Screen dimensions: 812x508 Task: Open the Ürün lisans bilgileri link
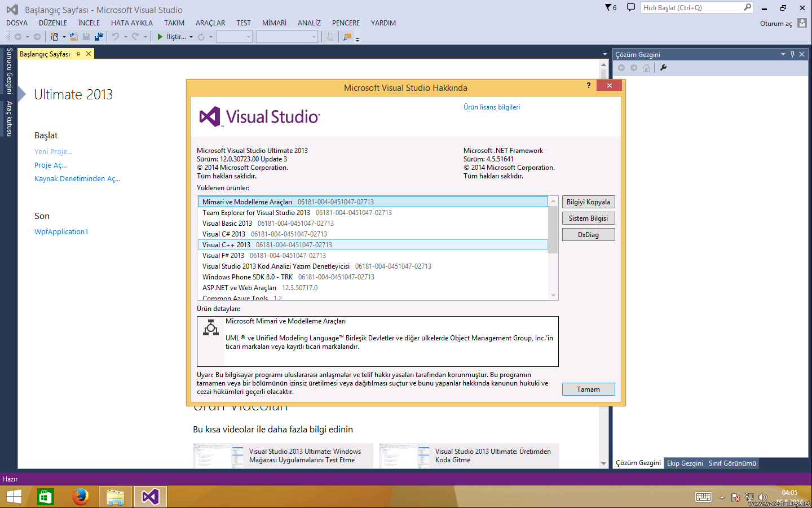pyautogui.click(x=492, y=107)
